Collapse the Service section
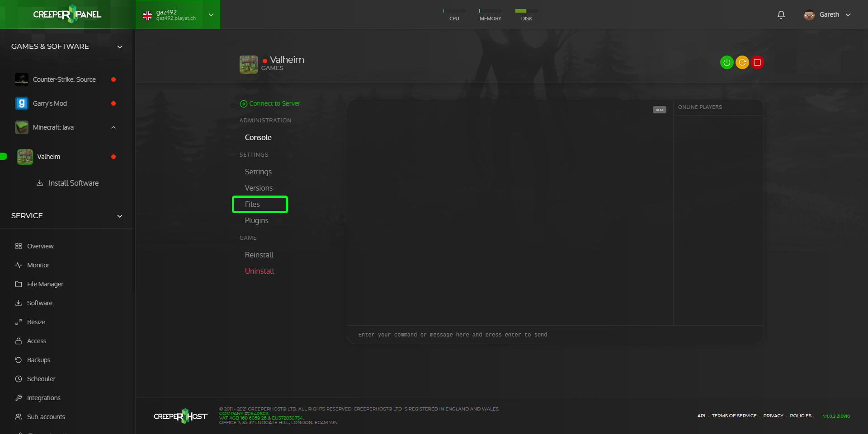 point(120,216)
